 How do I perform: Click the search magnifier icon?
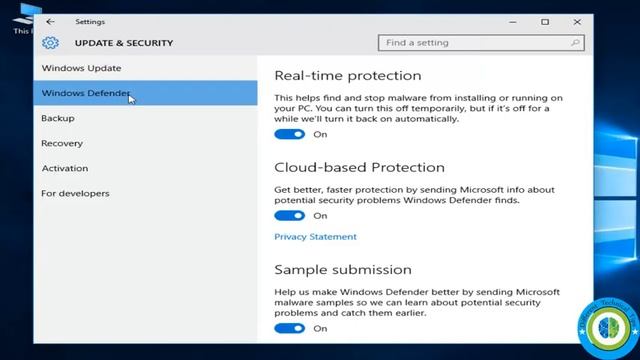[575, 42]
